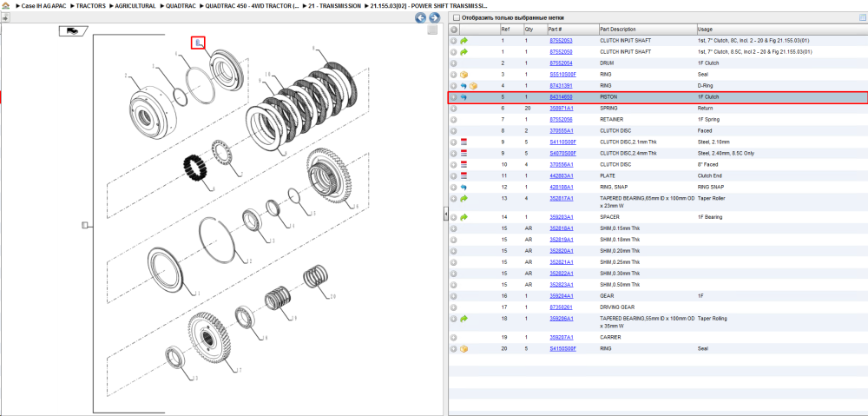Open part link 87552053
The width and height of the screenshot is (868, 416).
[x=561, y=41]
